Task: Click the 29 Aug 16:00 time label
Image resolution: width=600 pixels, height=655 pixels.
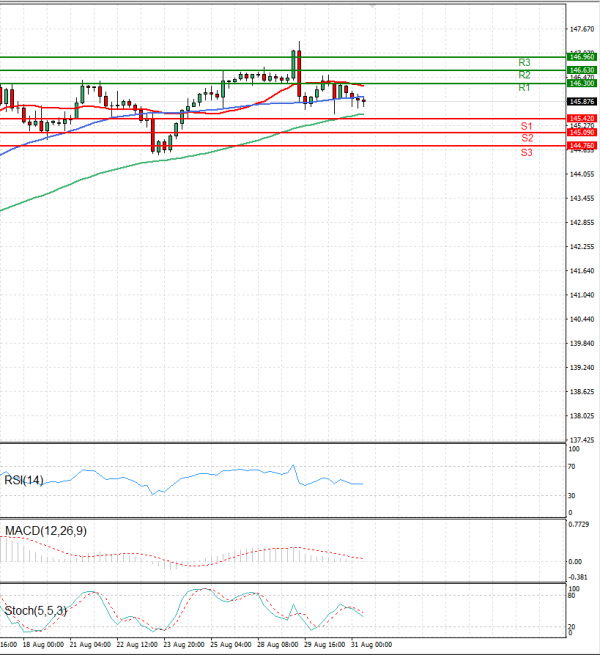Action: tap(325, 645)
